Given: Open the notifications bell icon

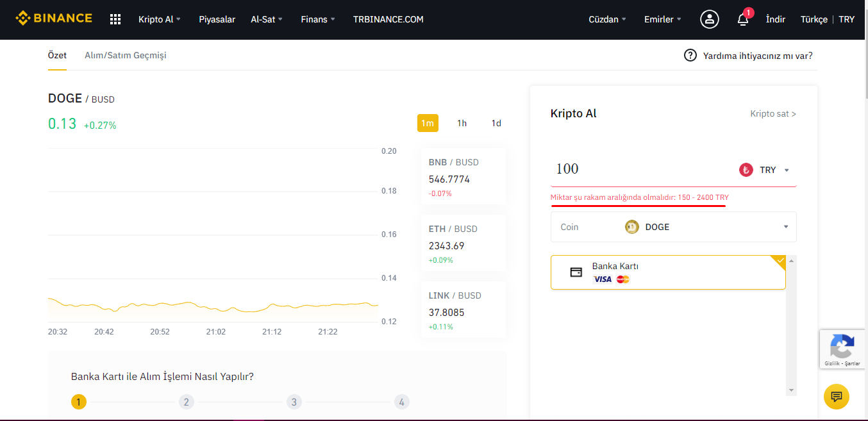Looking at the screenshot, I should (x=743, y=20).
